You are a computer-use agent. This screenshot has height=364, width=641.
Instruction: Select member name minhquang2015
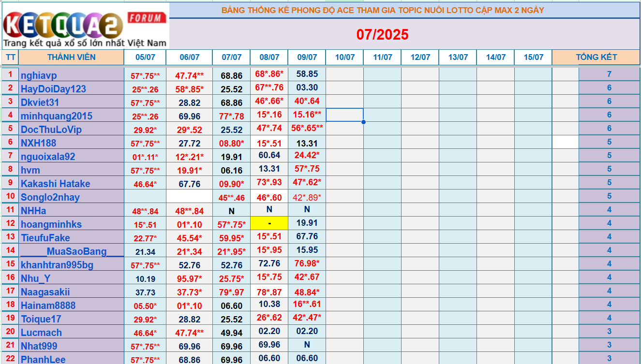tap(57, 116)
